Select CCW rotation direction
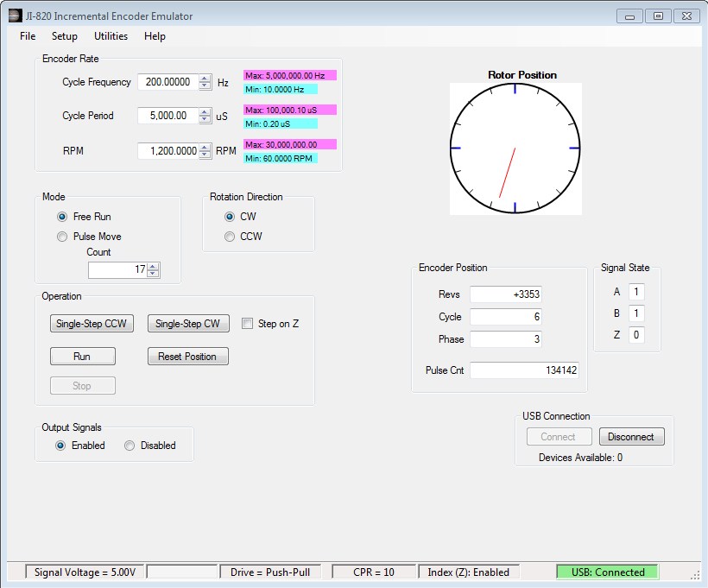The width and height of the screenshot is (708, 588). click(x=229, y=237)
